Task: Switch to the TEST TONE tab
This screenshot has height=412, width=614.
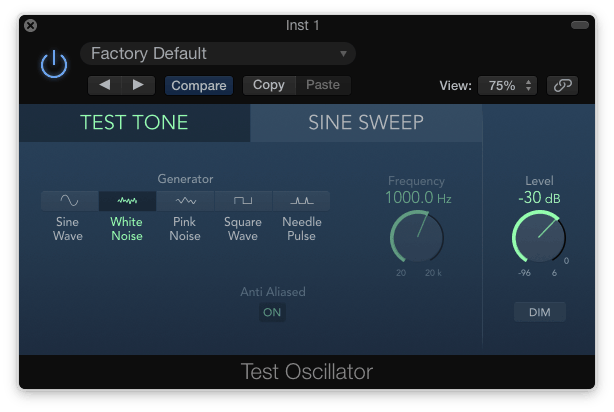Action: pyautogui.click(x=134, y=123)
